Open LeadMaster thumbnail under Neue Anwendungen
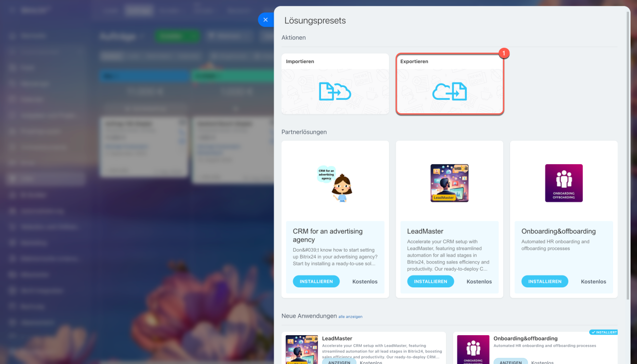Screen dimensions: 637x364 (302, 350)
